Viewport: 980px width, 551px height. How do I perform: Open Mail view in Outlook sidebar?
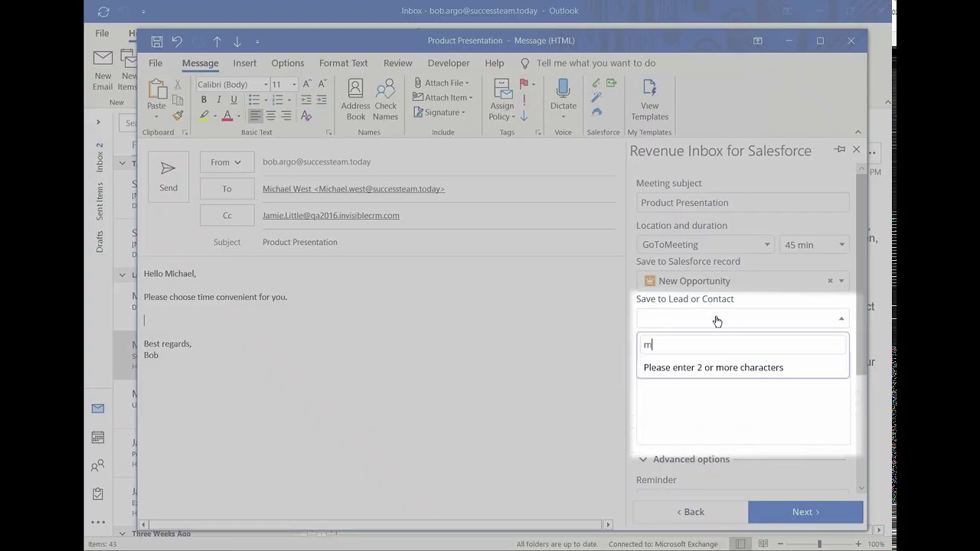98,409
